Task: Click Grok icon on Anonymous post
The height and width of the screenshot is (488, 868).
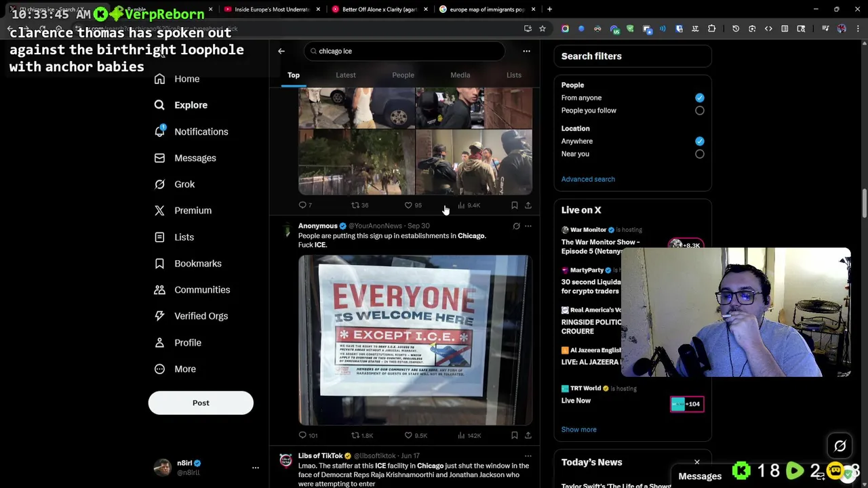Action: [x=516, y=226]
